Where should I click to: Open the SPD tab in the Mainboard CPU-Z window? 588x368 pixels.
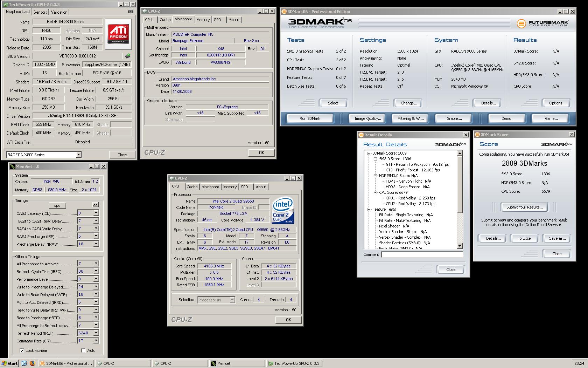pos(218,20)
